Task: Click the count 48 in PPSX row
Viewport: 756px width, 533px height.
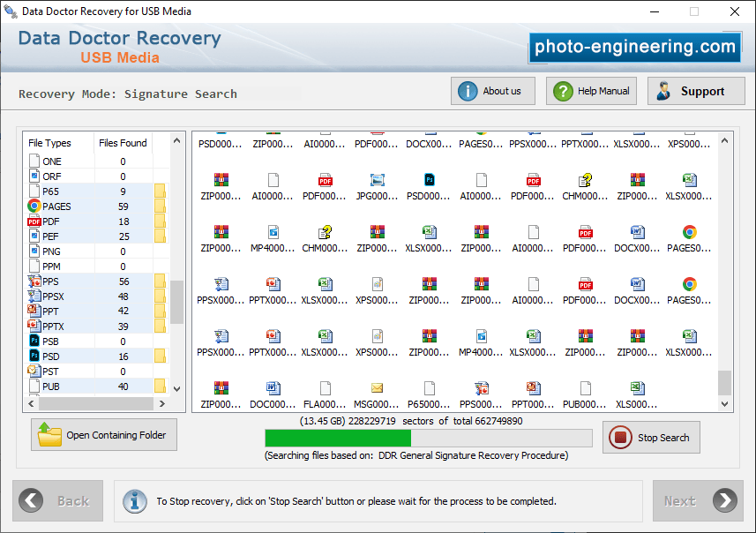Action: (x=124, y=297)
